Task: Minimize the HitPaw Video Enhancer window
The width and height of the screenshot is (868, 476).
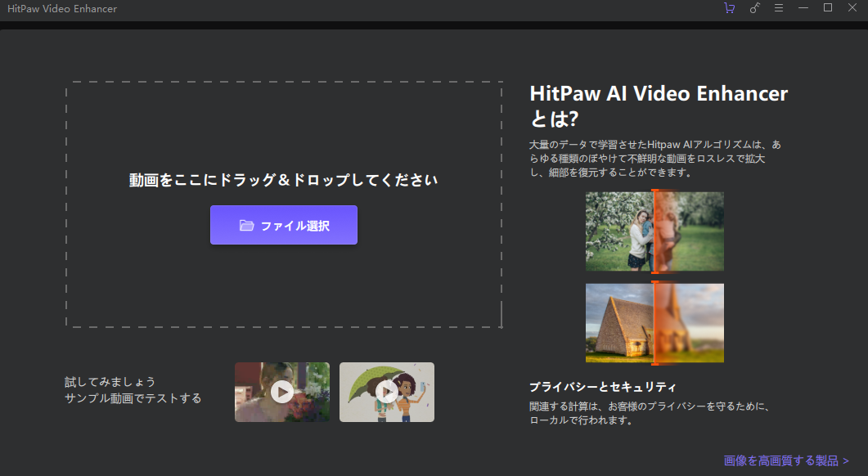Action: click(x=803, y=7)
